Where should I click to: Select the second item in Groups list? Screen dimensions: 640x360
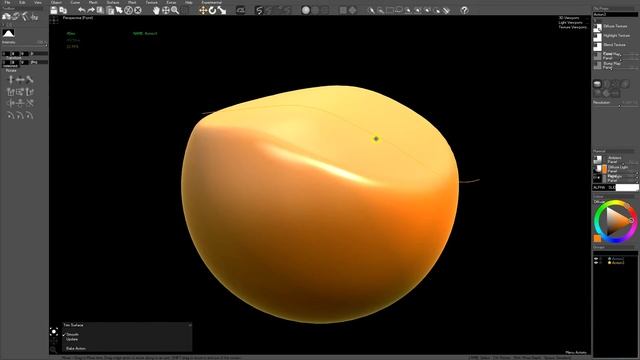pos(618,263)
